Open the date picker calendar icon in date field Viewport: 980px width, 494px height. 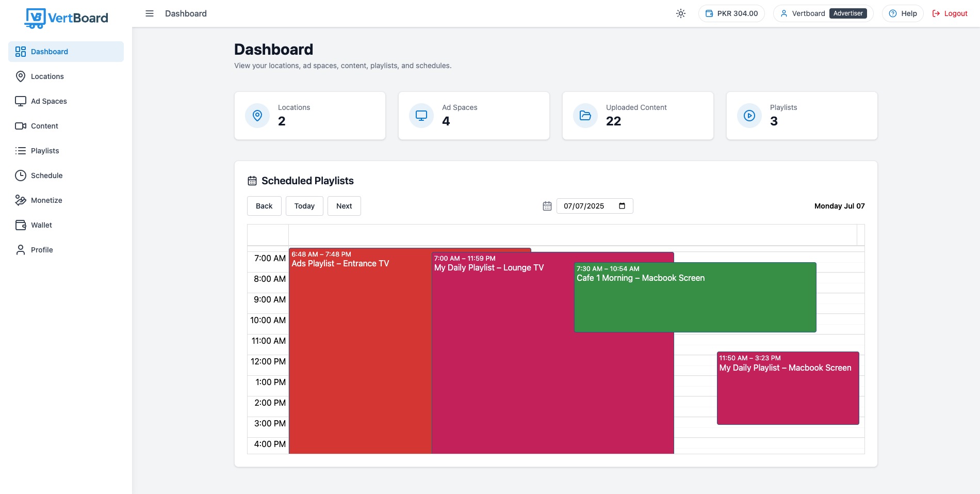[x=622, y=206]
